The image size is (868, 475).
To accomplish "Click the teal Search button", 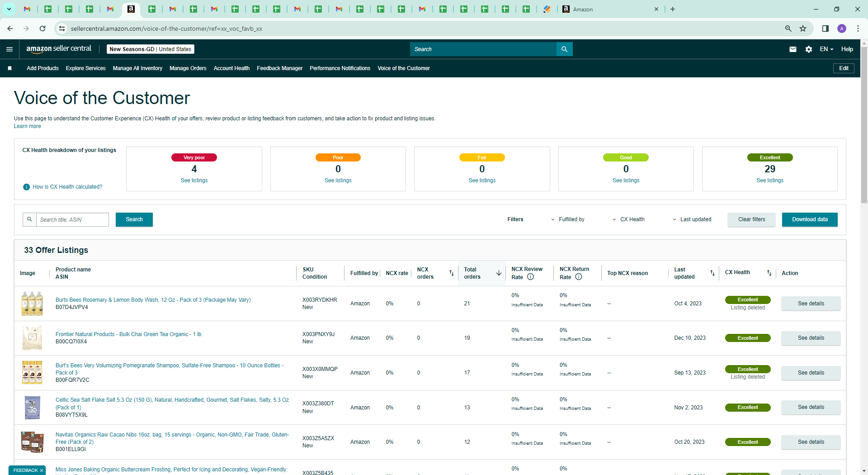I will pyautogui.click(x=134, y=219).
